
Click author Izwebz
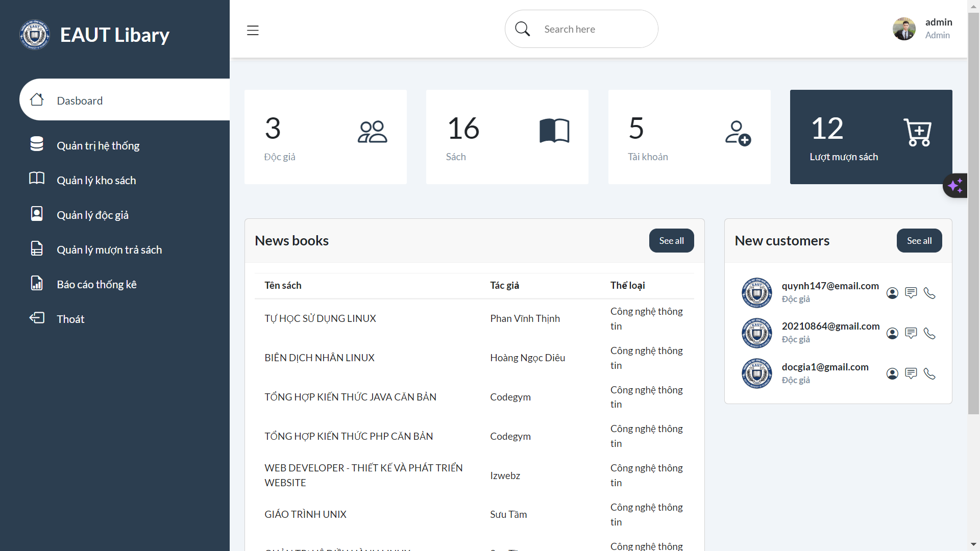pos(505,475)
